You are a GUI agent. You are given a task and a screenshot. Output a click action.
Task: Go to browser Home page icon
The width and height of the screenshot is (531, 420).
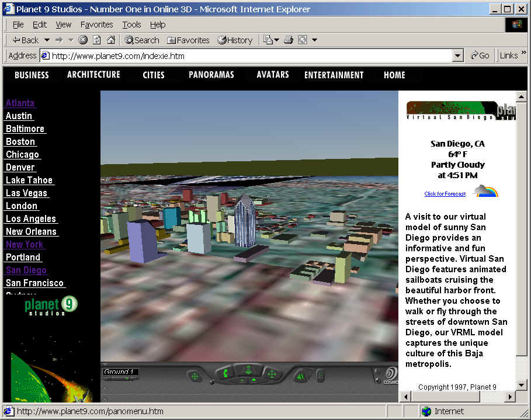pyautogui.click(x=111, y=40)
